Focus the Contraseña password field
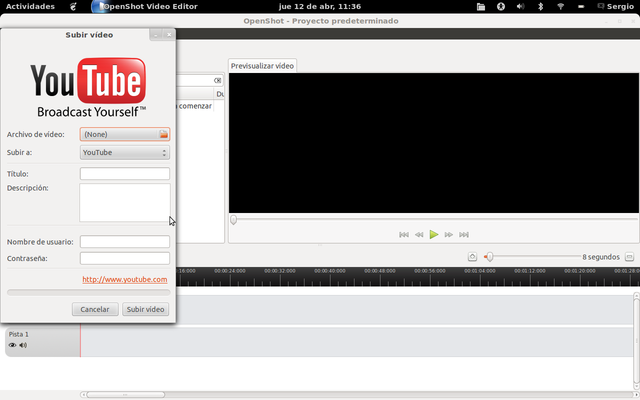The width and height of the screenshot is (640, 400). 125,258
